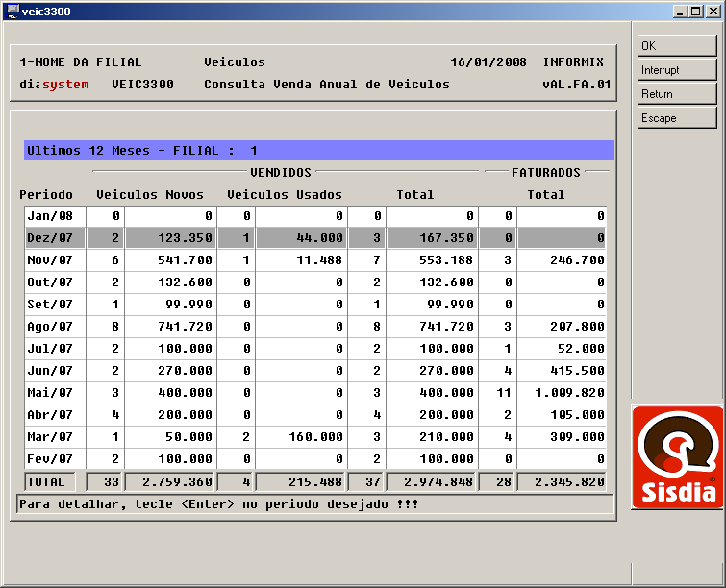726x588 pixels.
Task: Select the Nov/07 period row
Action: [x=52, y=260]
